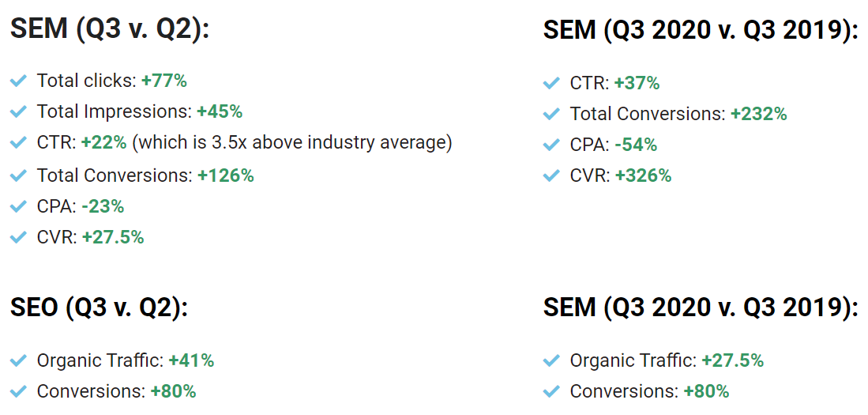Click the +77% Total clicks value
The width and height of the screenshot is (868, 415).
coord(164,81)
